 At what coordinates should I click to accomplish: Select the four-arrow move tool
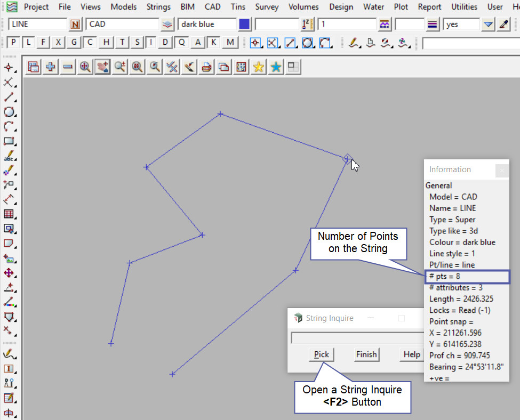pos(9,272)
